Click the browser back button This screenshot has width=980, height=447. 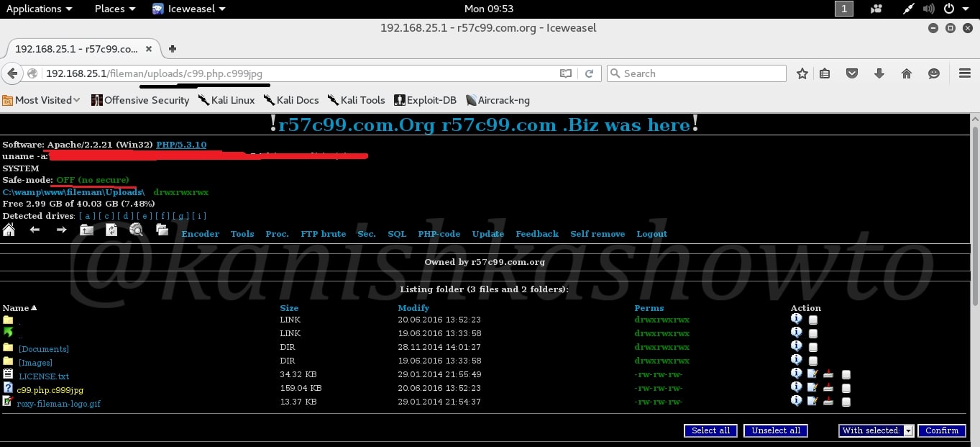(x=12, y=73)
